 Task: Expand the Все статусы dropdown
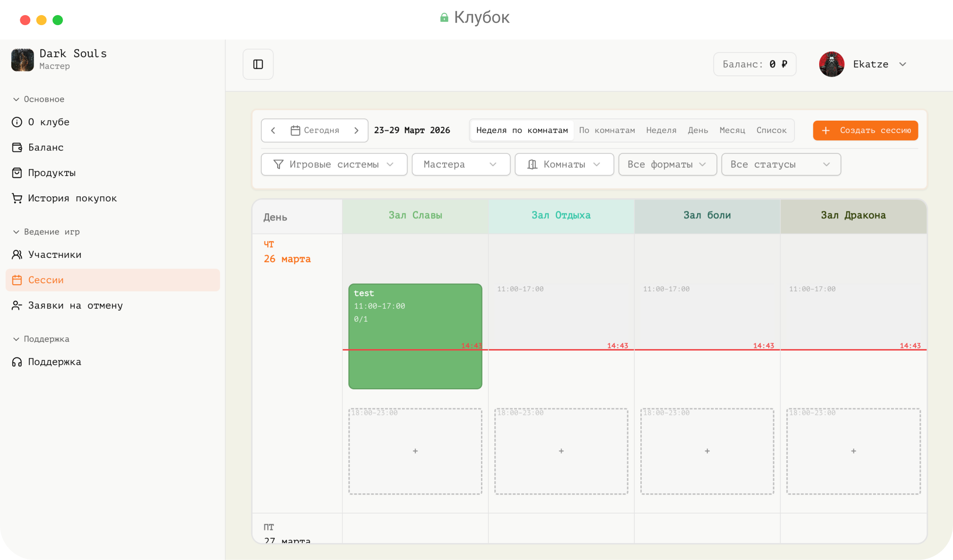pyautogui.click(x=781, y=165)
